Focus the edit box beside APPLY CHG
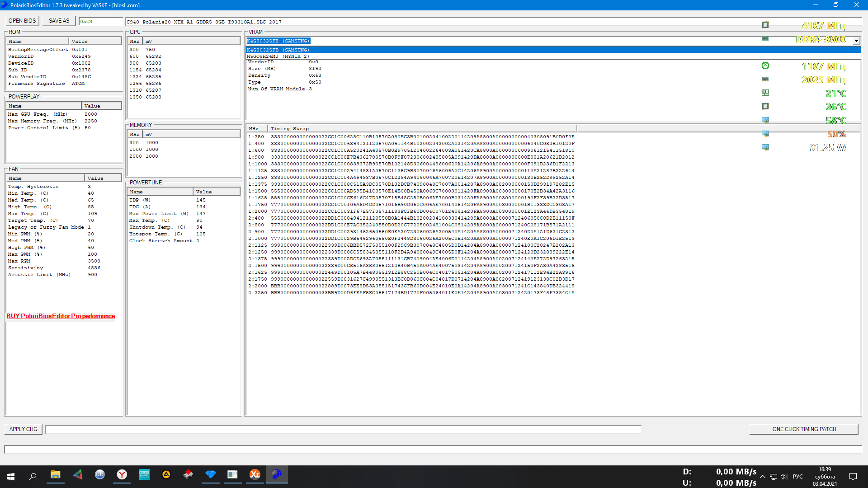868x488 pixels. 343,429
